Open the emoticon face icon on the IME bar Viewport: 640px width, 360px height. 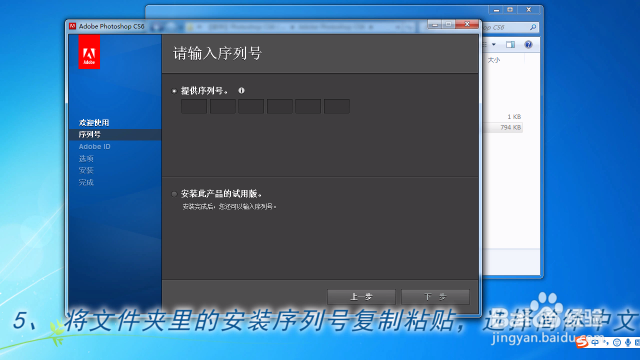[617, 342]
